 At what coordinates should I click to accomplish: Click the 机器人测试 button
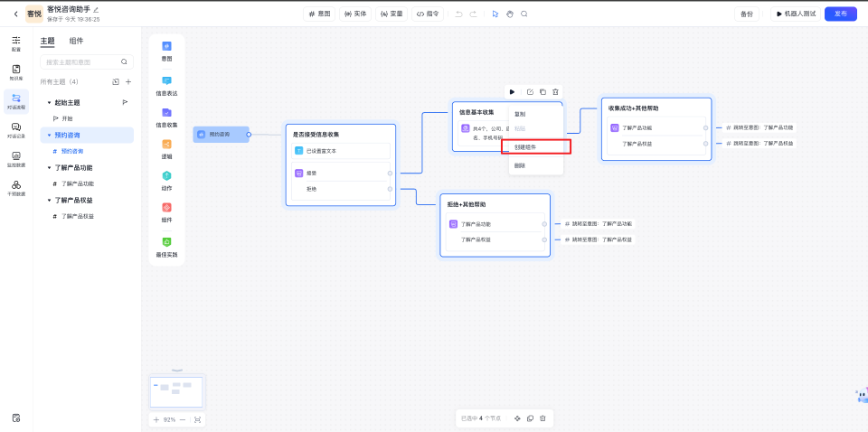click(x=795, y=14)
